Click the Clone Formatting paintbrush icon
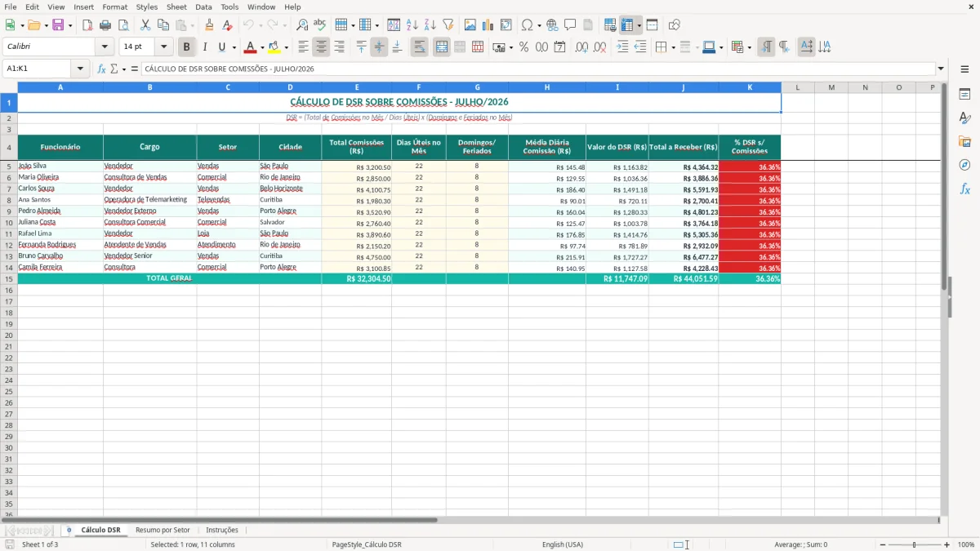980x551 pixels. 210,25
